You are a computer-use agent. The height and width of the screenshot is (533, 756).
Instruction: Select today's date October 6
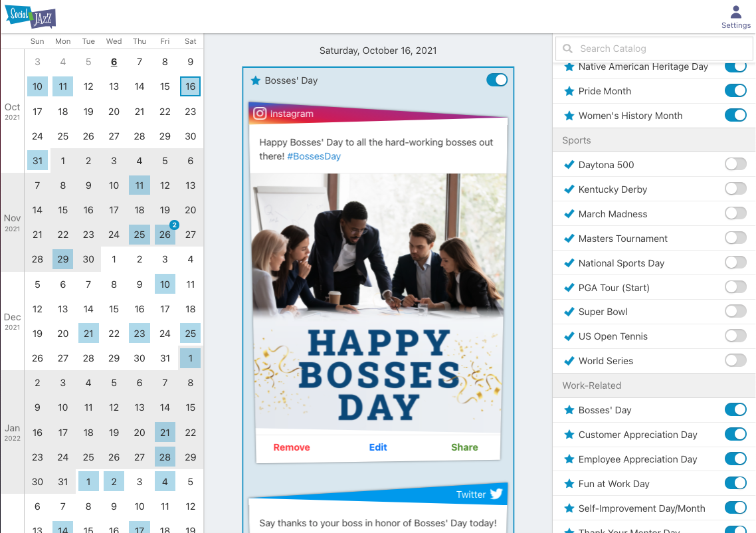(x=114, y=62)
